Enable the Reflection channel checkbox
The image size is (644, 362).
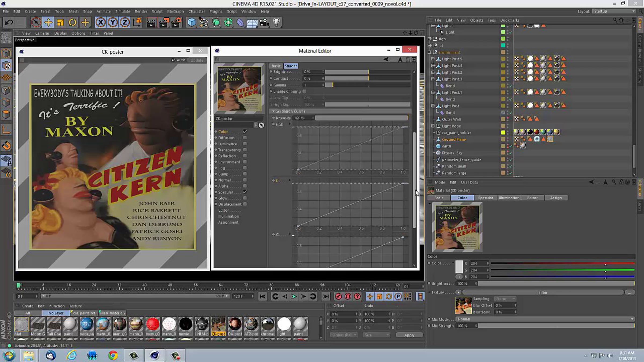click(x=245, y=156)
